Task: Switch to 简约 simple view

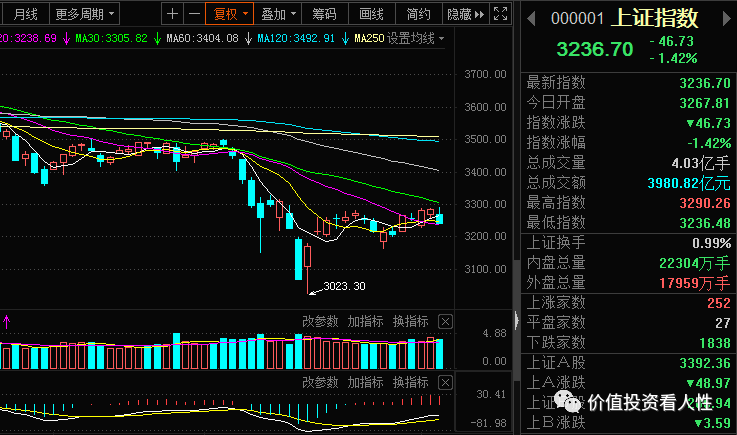Action: pyautogui.click(x=418, y=14)
